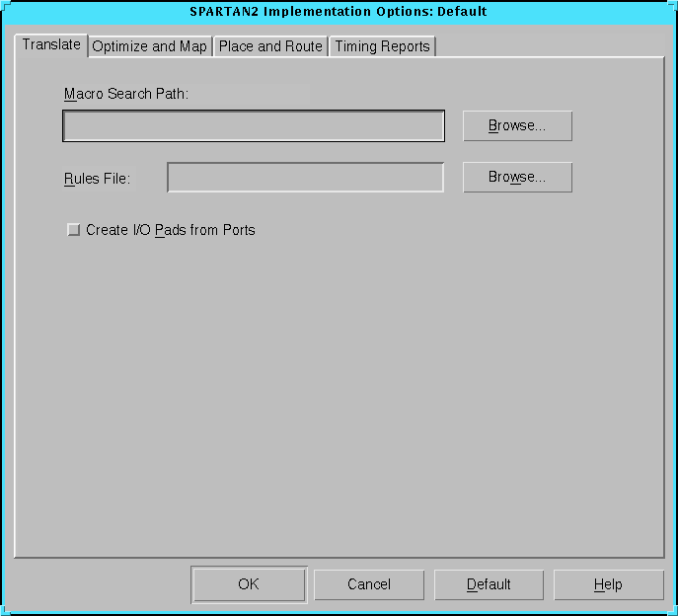Click the Create I/O Pads from Ports label
Viewport: 678px width, 616px height.
point(170,230)
